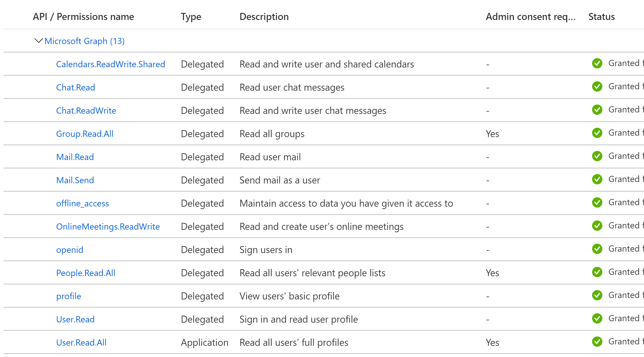The width and height of the screenshot is (644, 357).
Task: Open the Group.Read.All permission link
Action: point(85,134)
